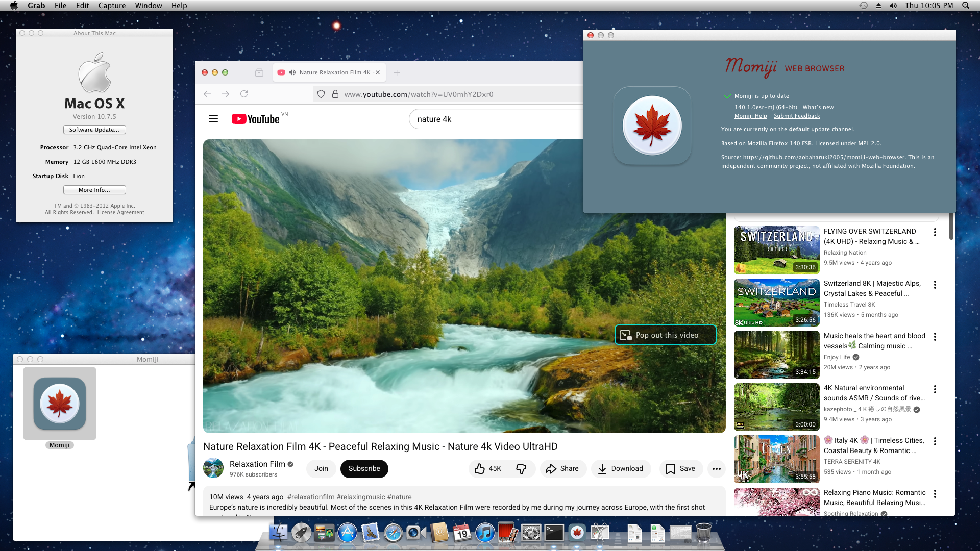Close the Nature Relaxation Film 4K tab
980x551 pixels.
coord(378,72)
